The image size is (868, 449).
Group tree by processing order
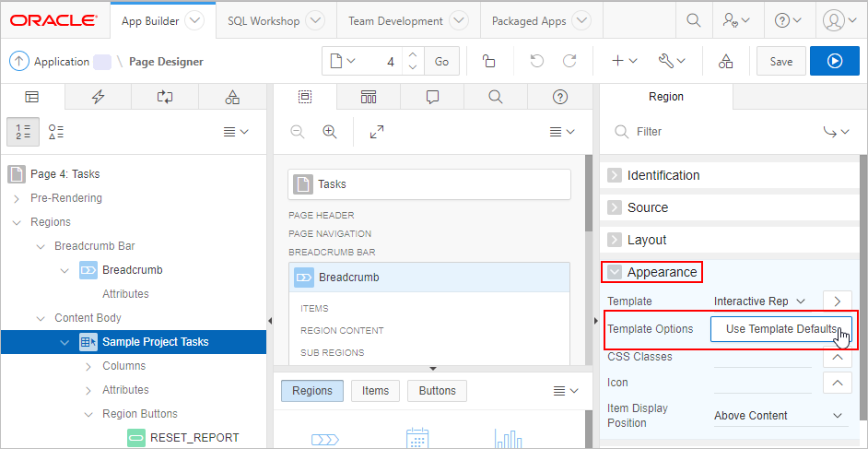click(23, 132)
